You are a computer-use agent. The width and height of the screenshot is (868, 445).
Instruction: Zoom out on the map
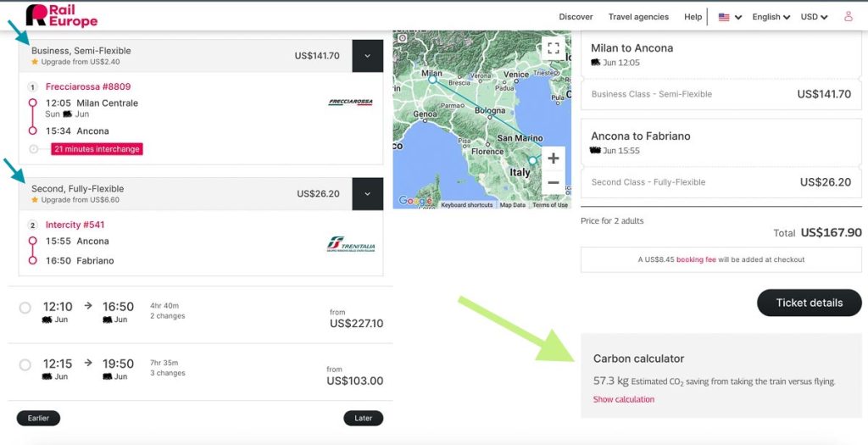(553, 182)
